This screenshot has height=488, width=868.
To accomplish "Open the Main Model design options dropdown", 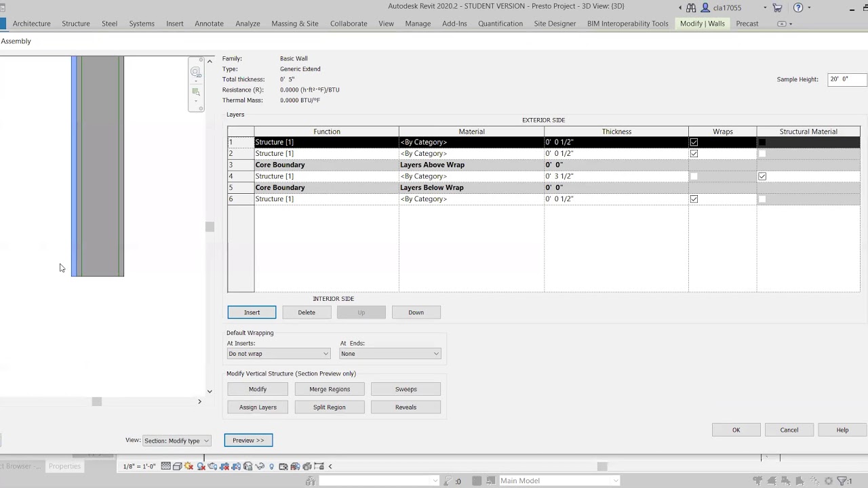I will click(559, 481).
